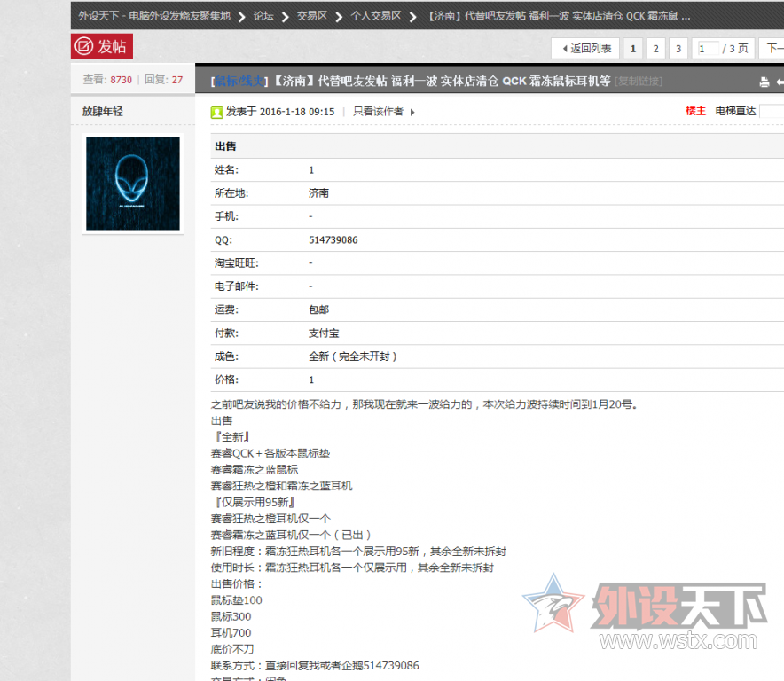Screen dimensions: 784x681
Task: Click the contact line with 企鹅514739086
Action: click(x=315, y=666)
